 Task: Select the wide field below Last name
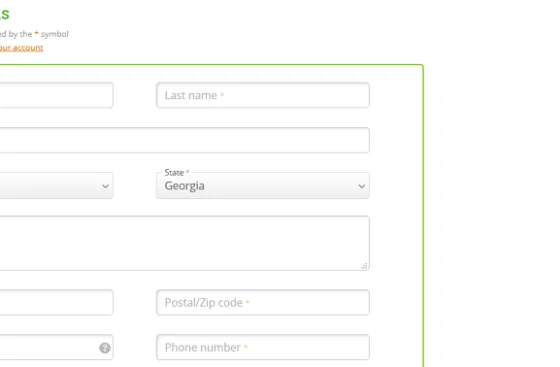(x=185, y=140)
